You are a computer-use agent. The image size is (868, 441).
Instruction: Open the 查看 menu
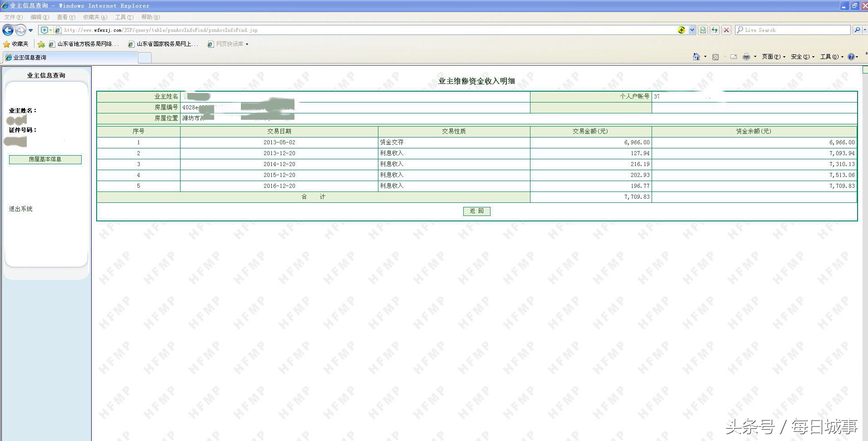click(66, 17)
